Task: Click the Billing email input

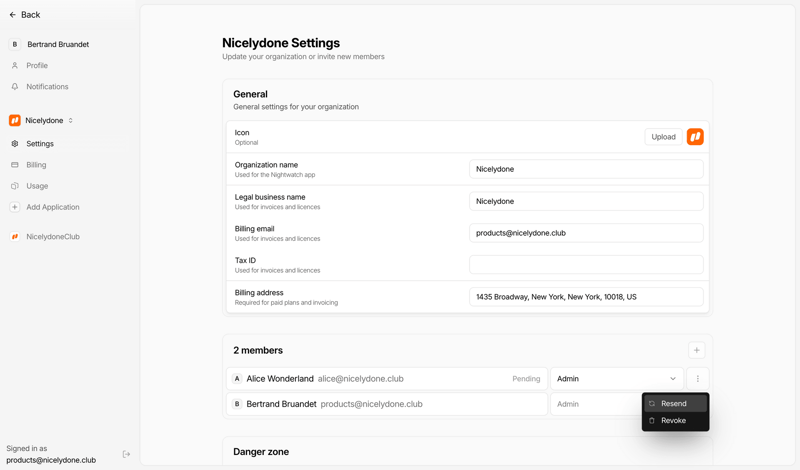Action: coord(586,233)
